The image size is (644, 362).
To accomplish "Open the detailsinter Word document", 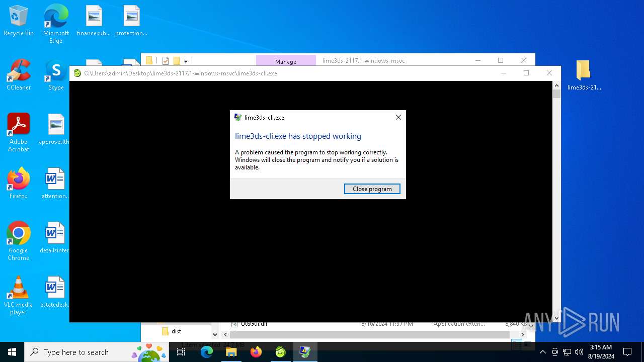I will pos(54,238).
